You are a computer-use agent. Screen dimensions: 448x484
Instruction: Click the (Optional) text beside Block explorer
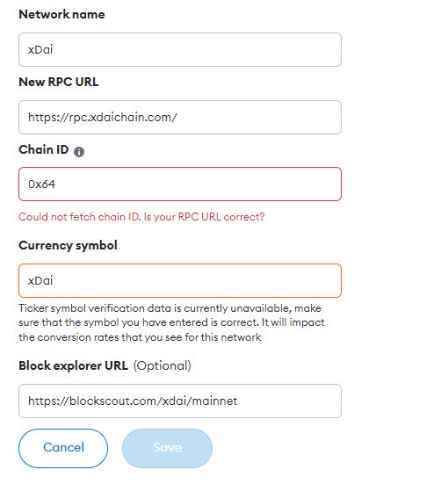click(163, 365)
